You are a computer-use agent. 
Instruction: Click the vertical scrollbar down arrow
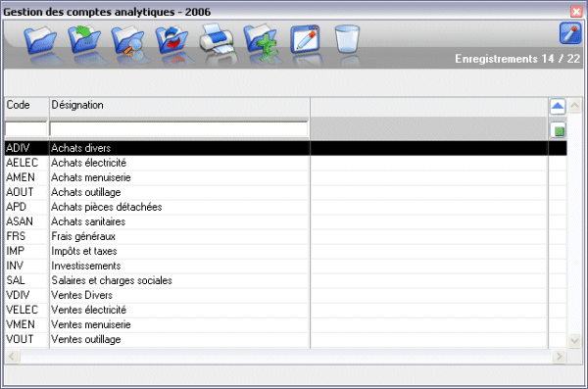click(574, 341)
